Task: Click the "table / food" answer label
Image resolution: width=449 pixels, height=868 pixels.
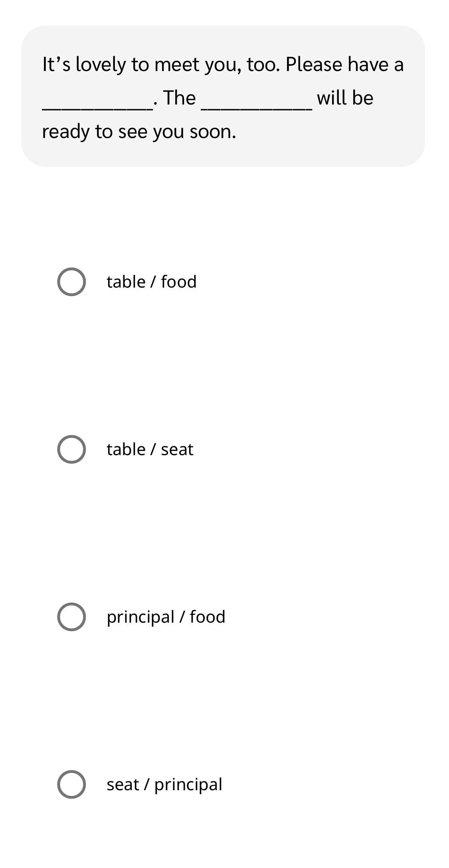Action: pyautogui.click(x=151, y=282)
